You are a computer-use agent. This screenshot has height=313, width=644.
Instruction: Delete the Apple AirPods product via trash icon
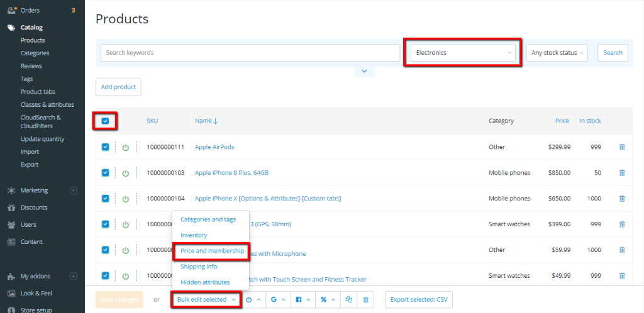click(622, 147)
